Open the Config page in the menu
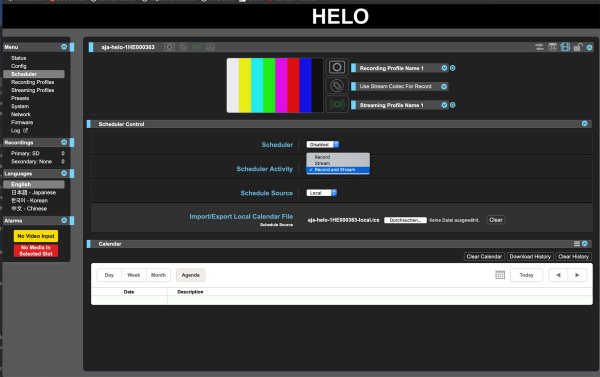 pos(18,66)
